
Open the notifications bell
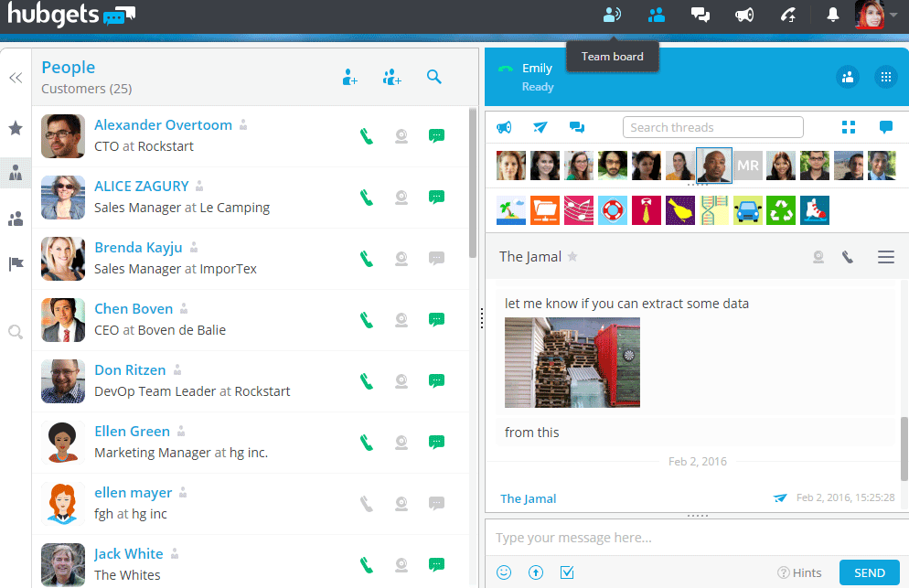pos(832,15)
